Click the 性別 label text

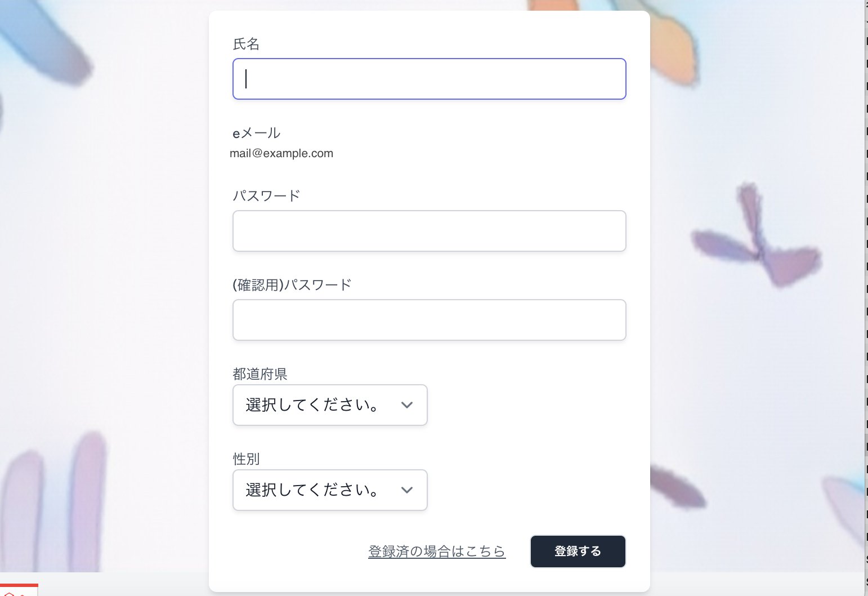click(246, 459)
